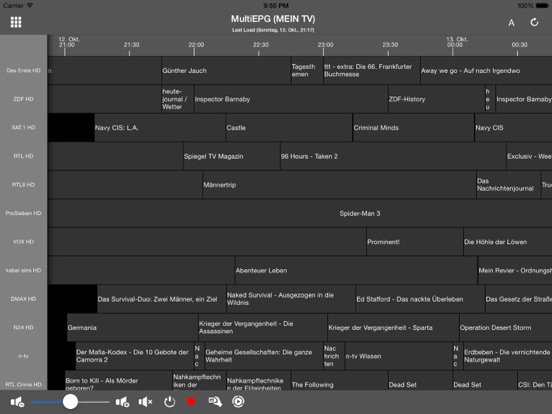Open Navy CIS: L.A. programme
Image resolution: width=552 pixels, height=414 pixels.
coord(160,127)
